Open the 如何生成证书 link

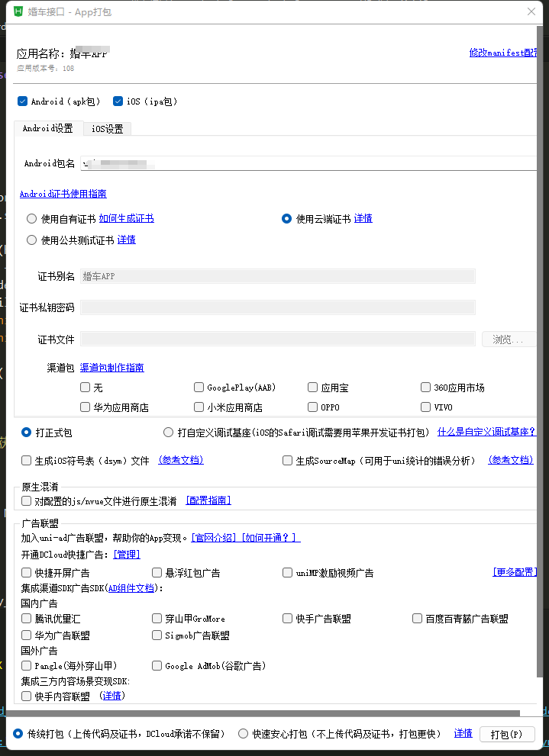tap(127, 218)
